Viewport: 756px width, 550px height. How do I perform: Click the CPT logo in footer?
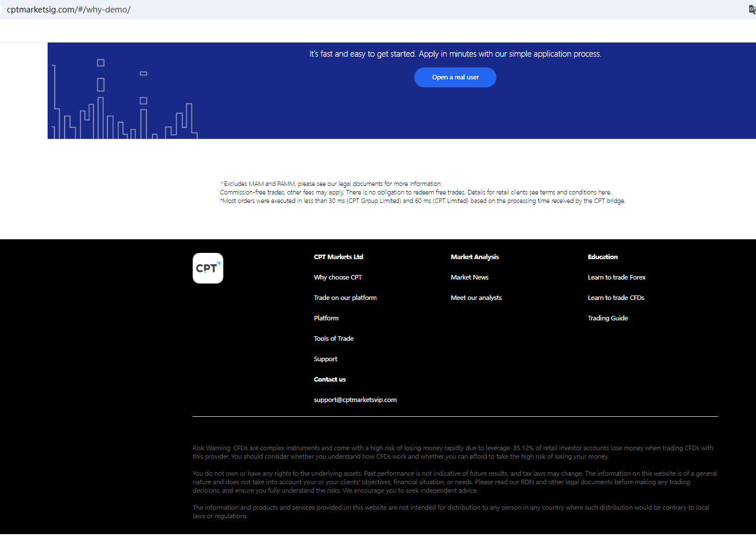pos(208,268)
